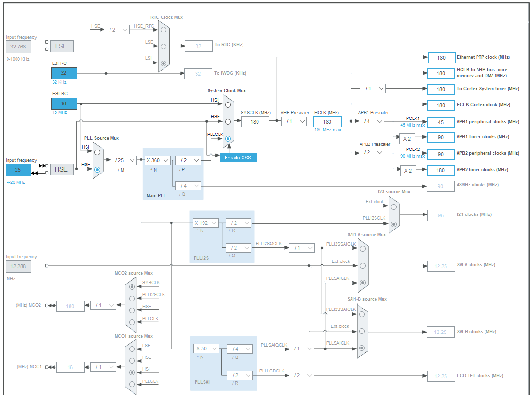This screenshot has height=396, width=532.
Task: Open the PLLI2S X 192 multiplier dropdown
Action: pyautogui.click(x=205, y=223)
